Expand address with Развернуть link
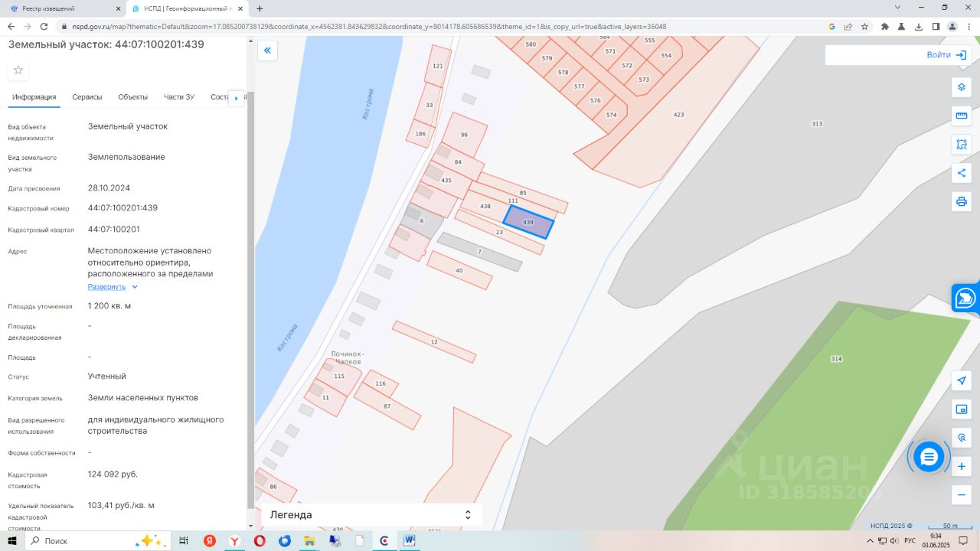Image resolution: width=980 pixels, height=551 pixels. pos(113,287)
